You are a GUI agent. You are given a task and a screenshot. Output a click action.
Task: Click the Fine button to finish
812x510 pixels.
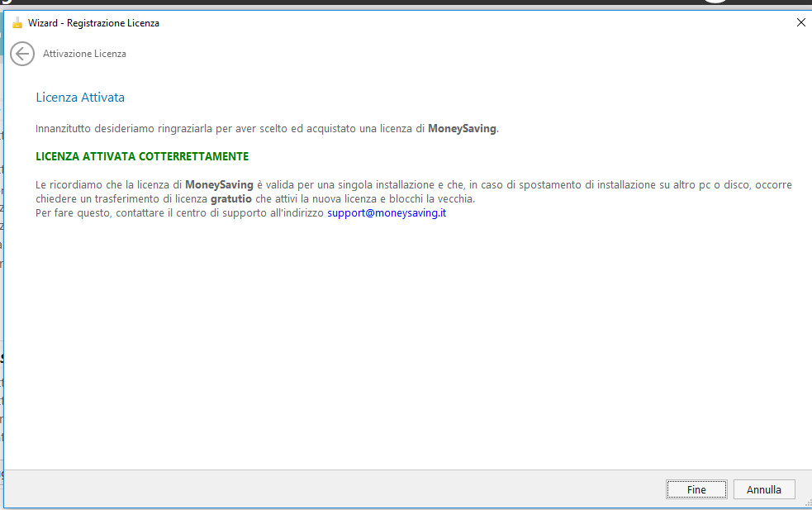696,490
